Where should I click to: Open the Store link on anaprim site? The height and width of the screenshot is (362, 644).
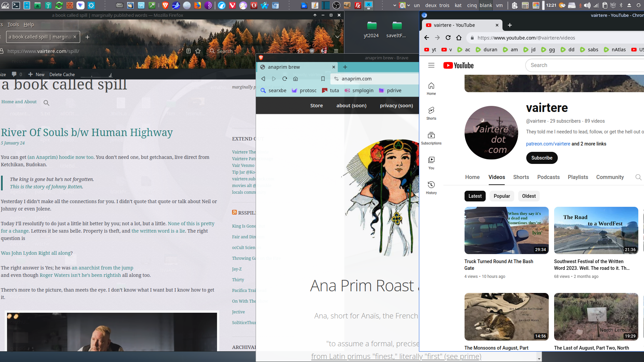(316, 106)
